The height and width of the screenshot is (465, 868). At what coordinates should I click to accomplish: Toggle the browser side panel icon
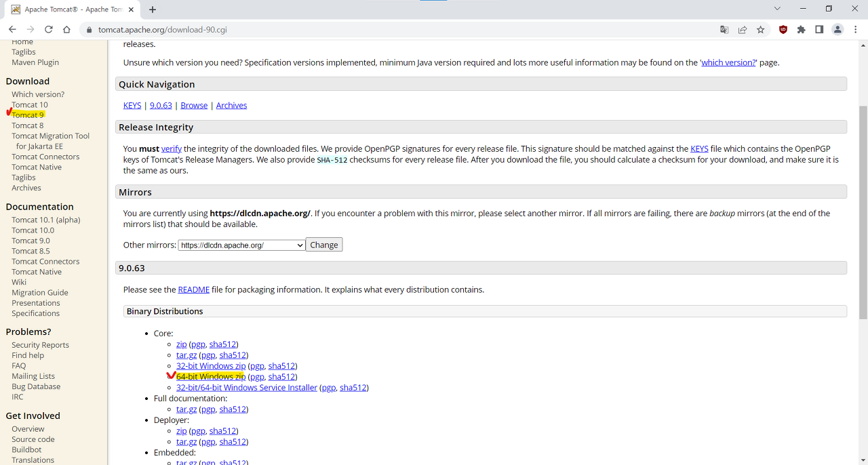pos(819,29)
